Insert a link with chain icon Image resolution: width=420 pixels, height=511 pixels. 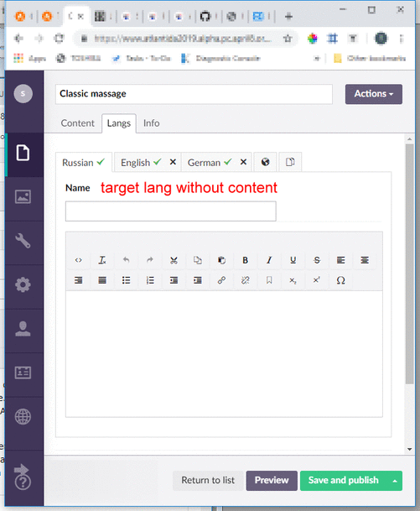[x=221, y=280]
